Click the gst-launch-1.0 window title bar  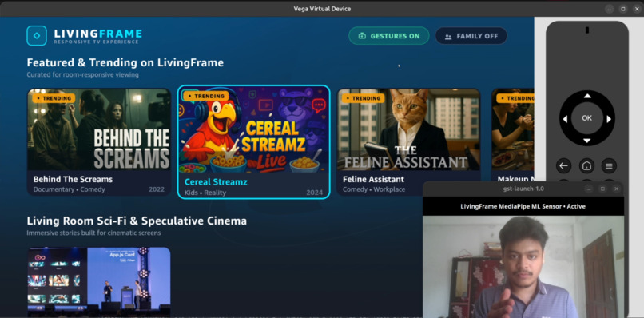coord(523,189)
